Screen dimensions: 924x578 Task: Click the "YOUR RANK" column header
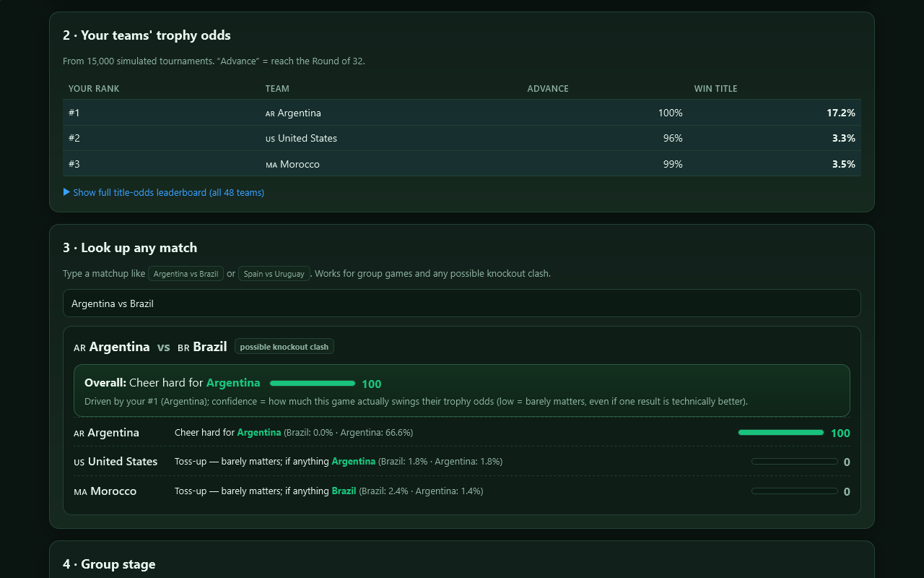94,89
